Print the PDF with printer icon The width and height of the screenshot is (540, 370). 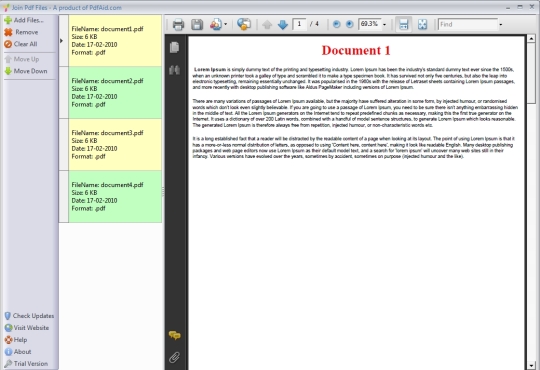(178, 24)
